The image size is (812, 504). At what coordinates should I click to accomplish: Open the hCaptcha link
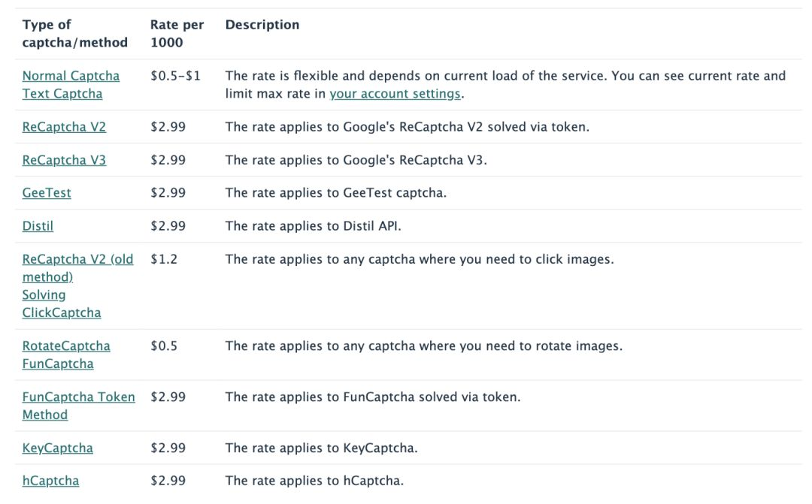tap(50, 481)
